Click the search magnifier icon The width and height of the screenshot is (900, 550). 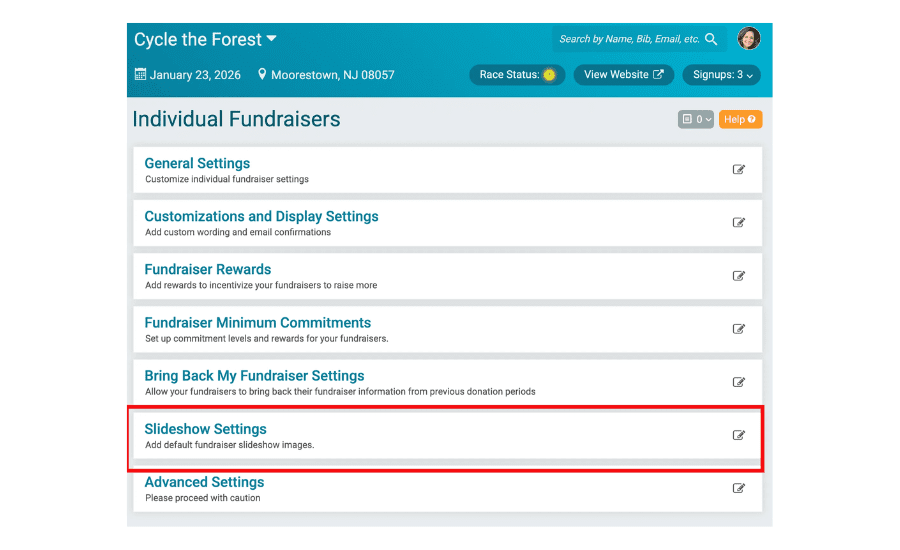pyautogui.click(x=711, y=39)
